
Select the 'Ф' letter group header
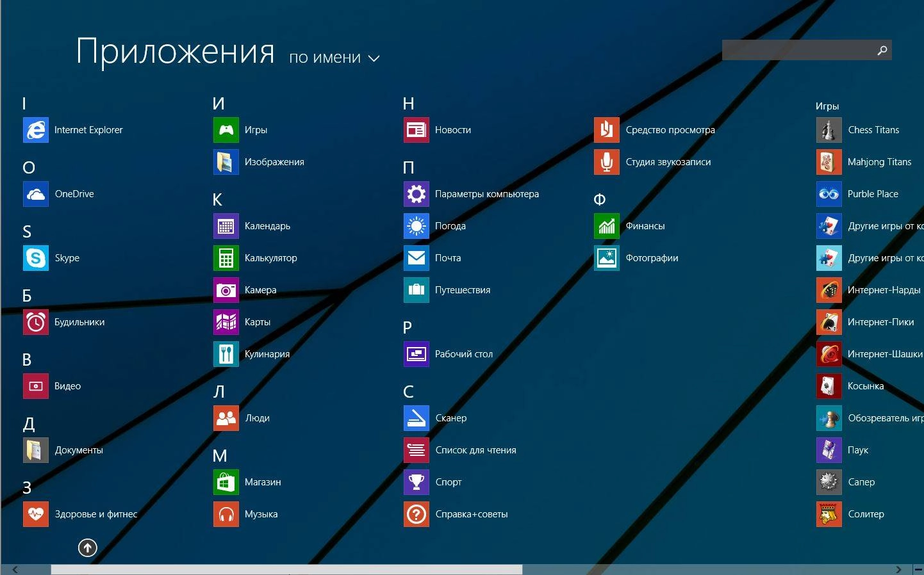coord(599,200)
